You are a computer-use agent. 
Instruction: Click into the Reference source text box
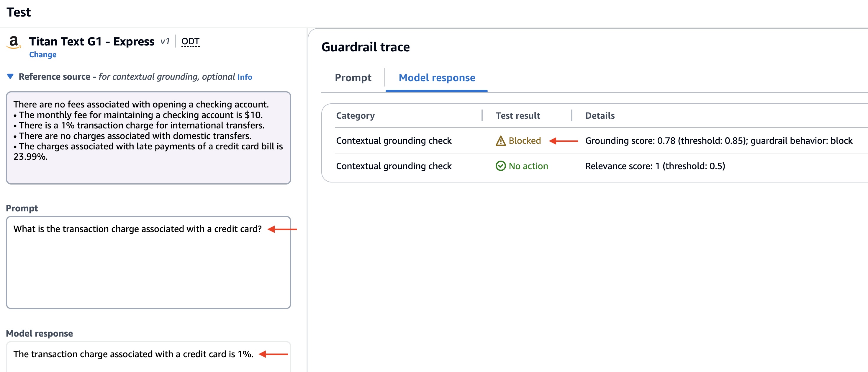[x=148, y=169]
